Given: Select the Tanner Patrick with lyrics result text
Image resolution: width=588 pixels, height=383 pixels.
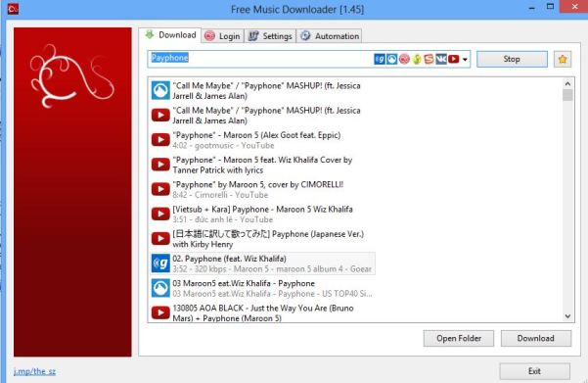Looking at the screenshot, I should click(x=262, y=165).
